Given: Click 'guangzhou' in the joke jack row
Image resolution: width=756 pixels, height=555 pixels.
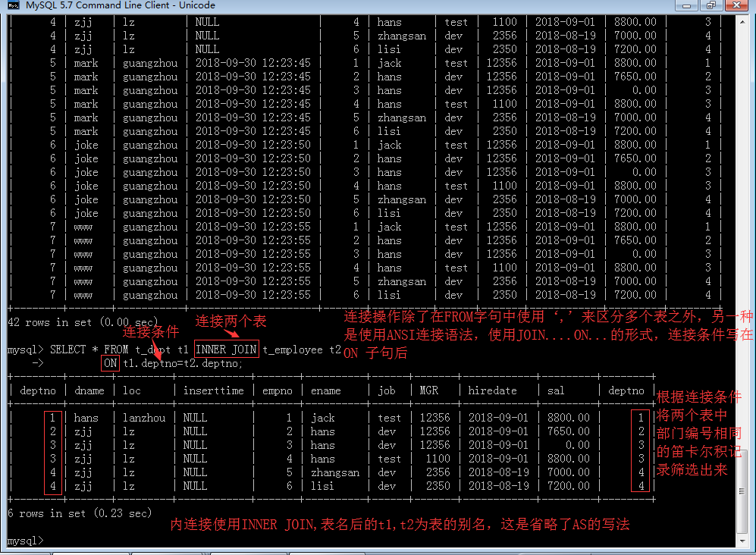Looking at the screenshot, I should point(150,145).
